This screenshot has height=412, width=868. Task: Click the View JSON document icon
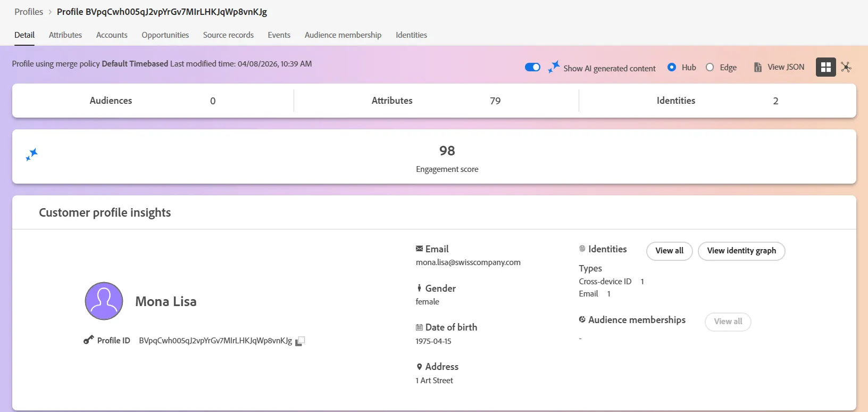tap(758, 68)
